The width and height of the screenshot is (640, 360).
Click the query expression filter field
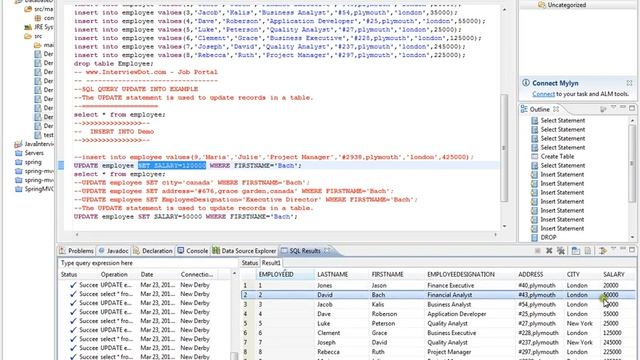[x=148, y=263]
